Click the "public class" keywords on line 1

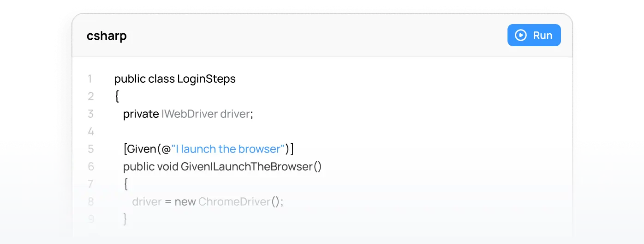pos(144,79)
